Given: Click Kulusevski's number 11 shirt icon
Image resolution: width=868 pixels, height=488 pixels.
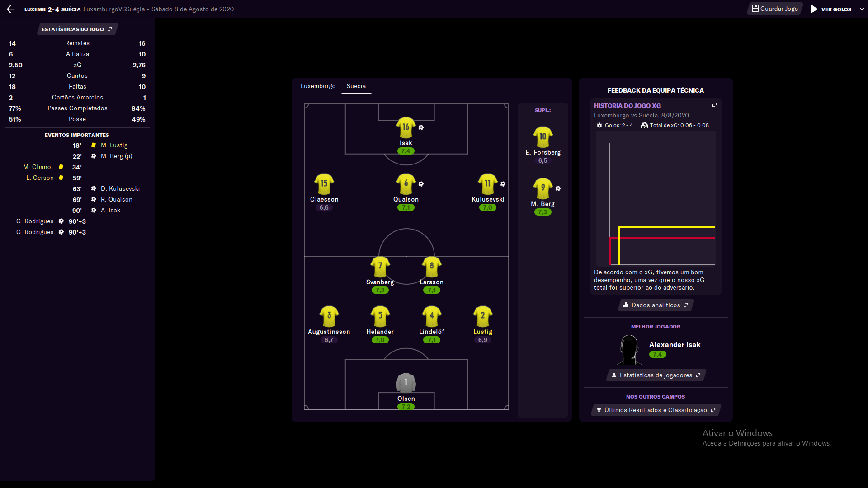Looking at the screenshot, I should pos(487,184).
